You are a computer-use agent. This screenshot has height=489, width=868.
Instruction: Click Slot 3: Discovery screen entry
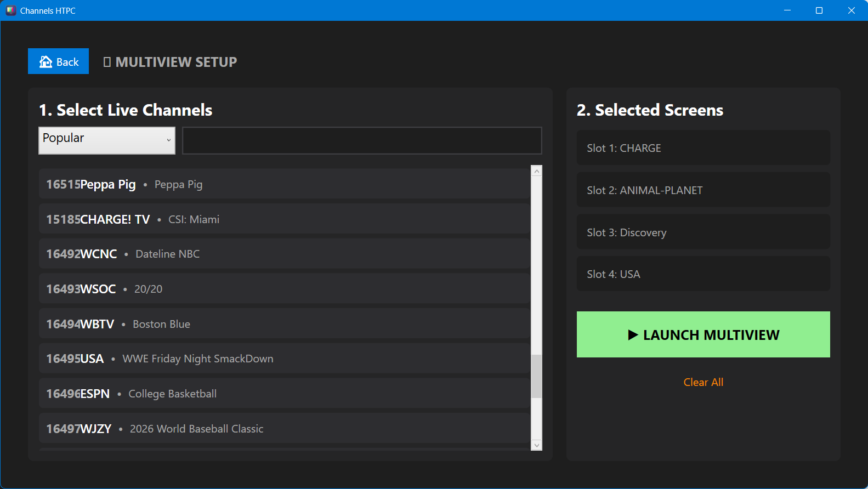pos(703,232)
